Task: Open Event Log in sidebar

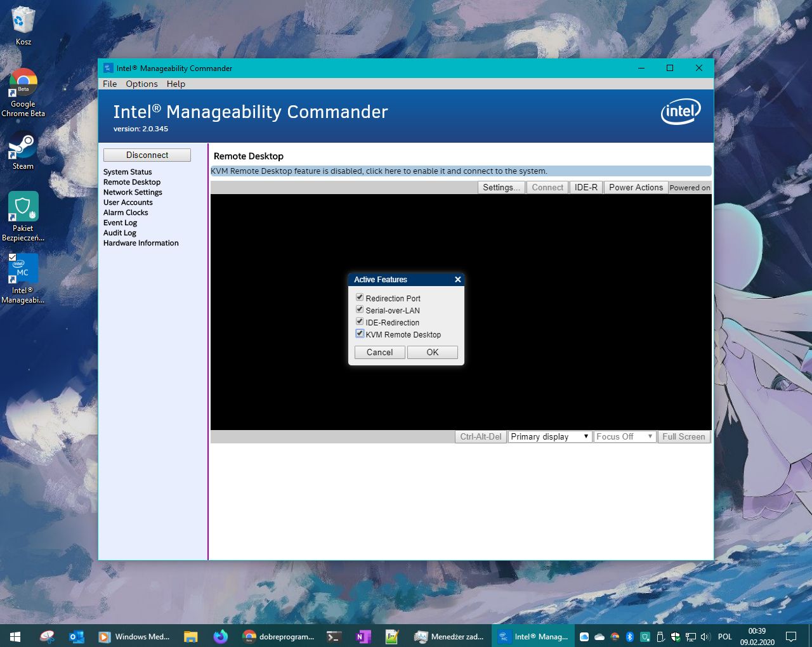Action: (x=120, y=223)
